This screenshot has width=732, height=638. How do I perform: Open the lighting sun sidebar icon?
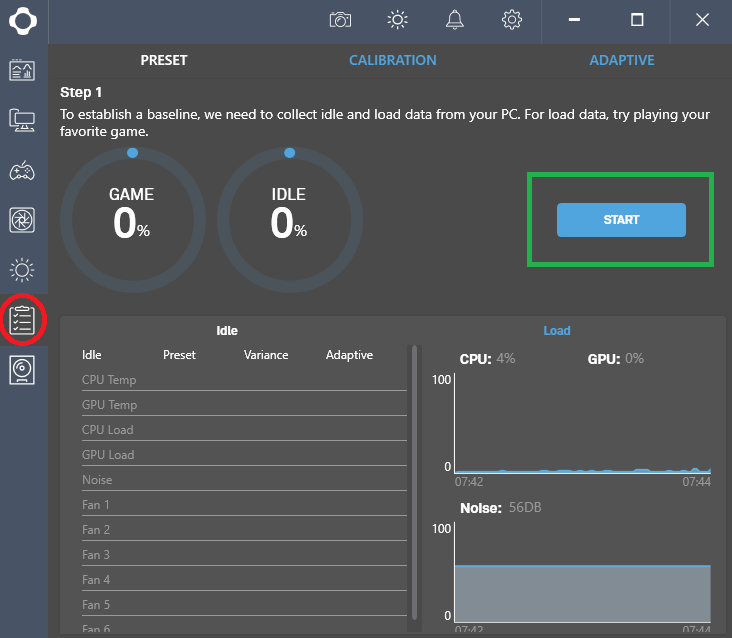tap(22, 270)
